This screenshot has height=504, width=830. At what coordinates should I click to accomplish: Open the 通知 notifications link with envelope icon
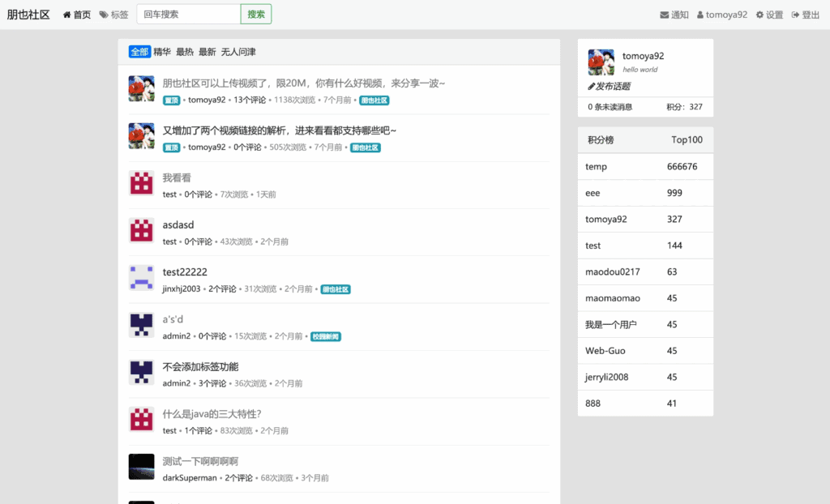click(674, 15)
